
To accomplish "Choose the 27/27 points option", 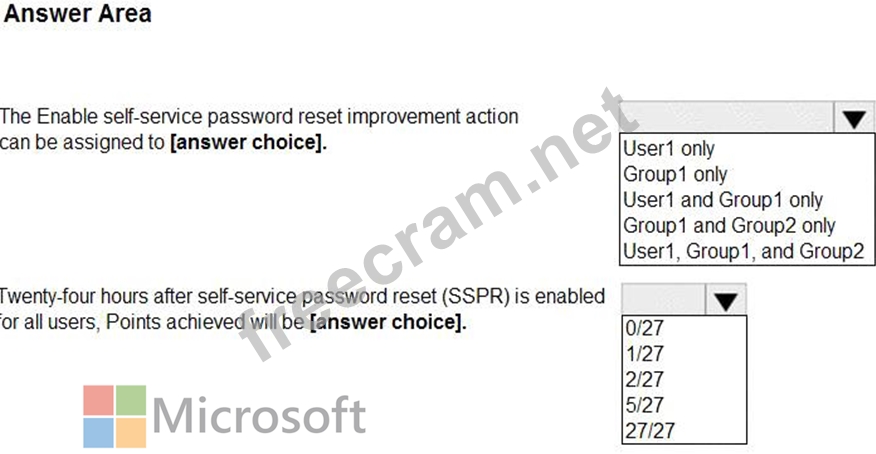I will pyautogui.click(x=648, y=432).
